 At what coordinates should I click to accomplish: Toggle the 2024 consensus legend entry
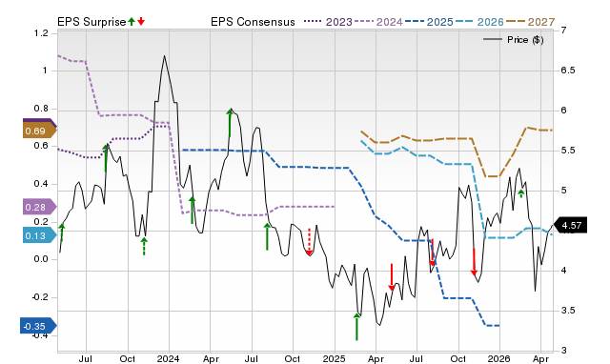tap(378, 22)
